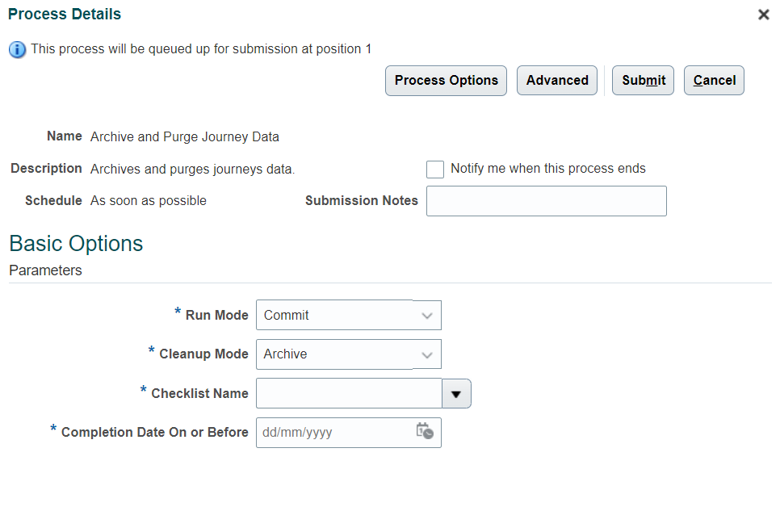Click the Process Details dialog title

pyautogui.click(x=64, y=14)
